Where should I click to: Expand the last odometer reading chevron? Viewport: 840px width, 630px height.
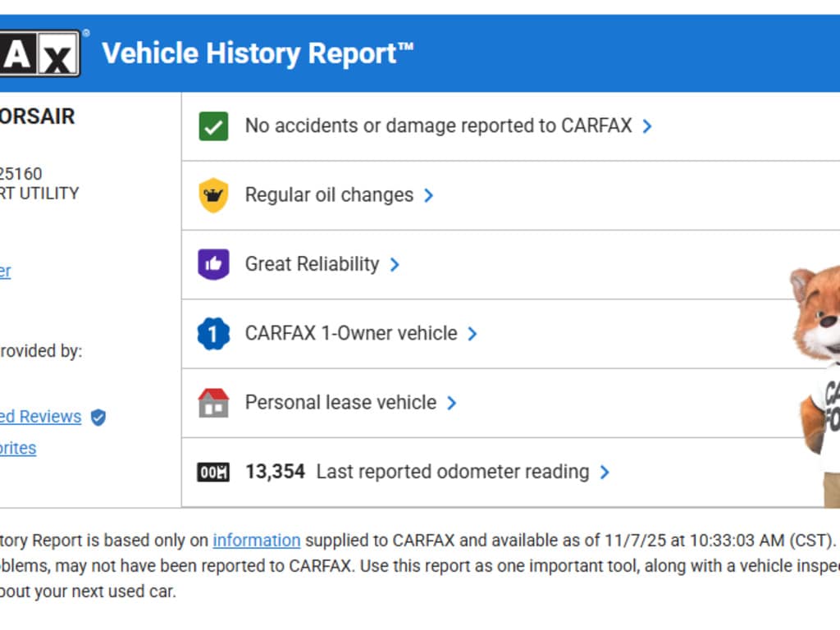point(605,472)
